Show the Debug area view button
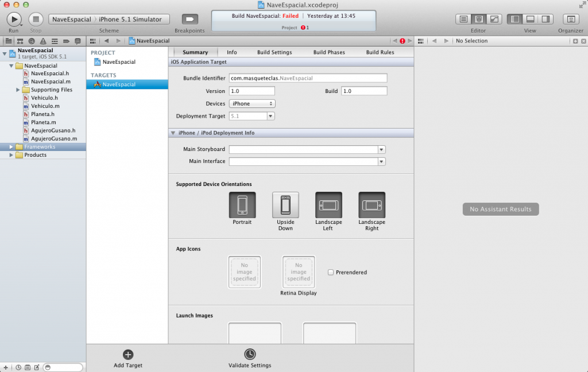The image size is (588, 372). (530, 19)
